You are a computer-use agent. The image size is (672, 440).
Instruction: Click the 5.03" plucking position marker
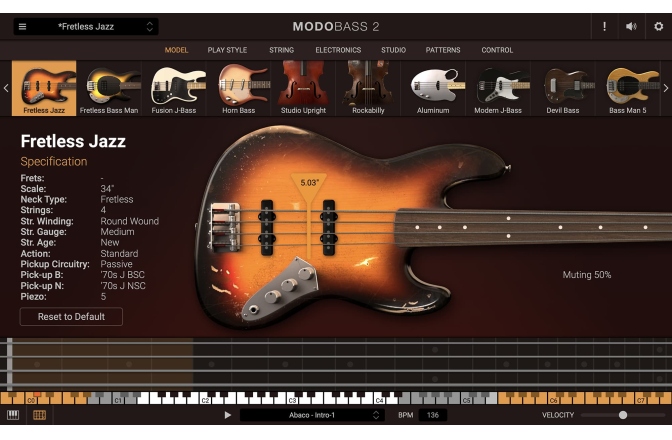coord(309,183)
